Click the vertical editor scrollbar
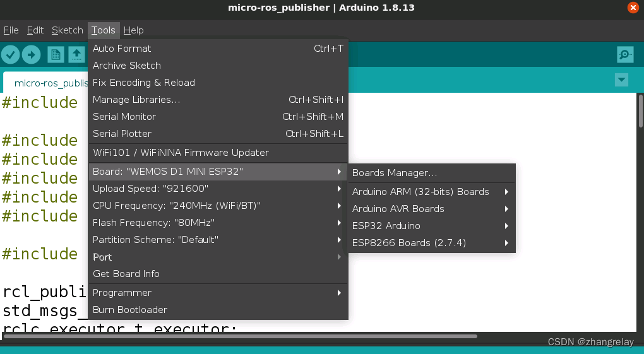The height and width of the screenshot is (354, 644). pos(640,111)
